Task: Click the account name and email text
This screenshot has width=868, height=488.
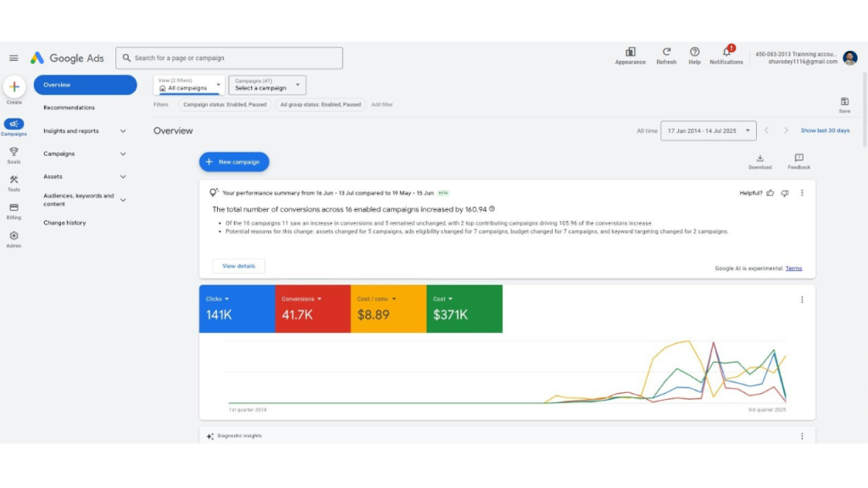Action: tap(796, 58)
